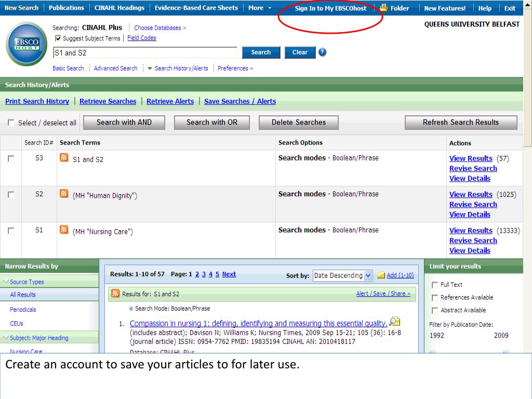Revise Search for Human Dignity row
532x399 pixels.
point(473,204)
